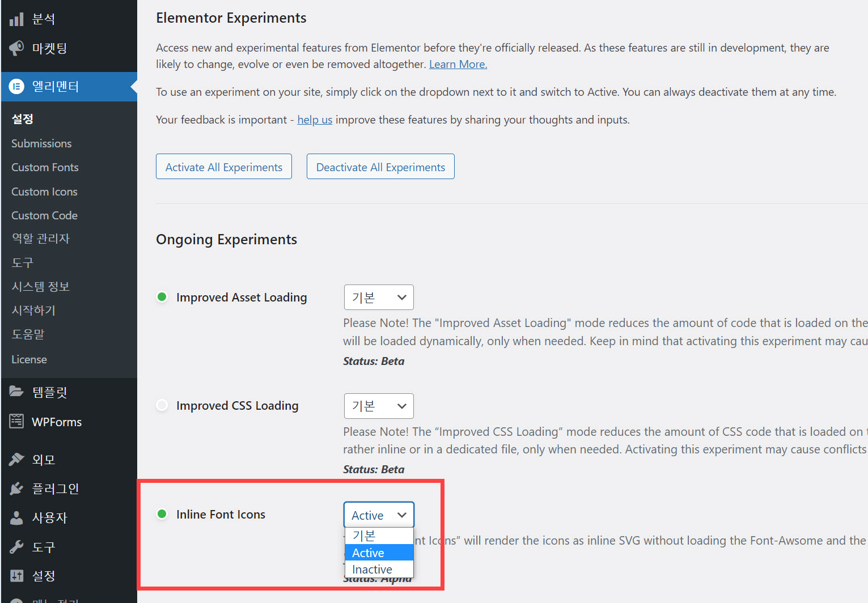The height and width of the screenshot is (603, 868).
Task: Select Active option in open dropdown list
Action: (379, 553)
